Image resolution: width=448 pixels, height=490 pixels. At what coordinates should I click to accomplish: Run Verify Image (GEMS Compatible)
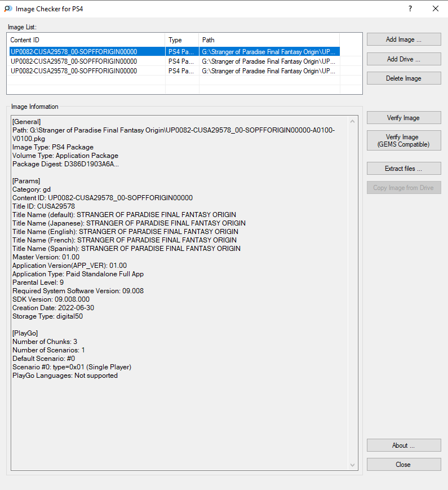(403, 140)
